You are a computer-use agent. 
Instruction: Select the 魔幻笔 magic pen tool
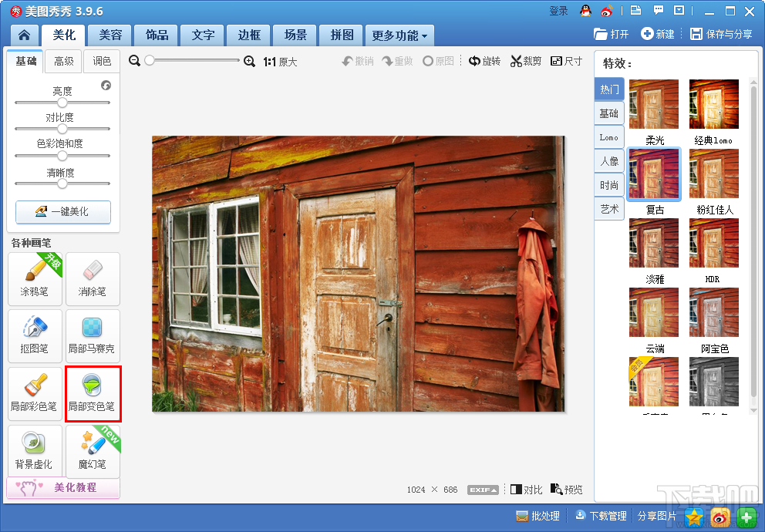pyautogui.click(x=93, y=452)
